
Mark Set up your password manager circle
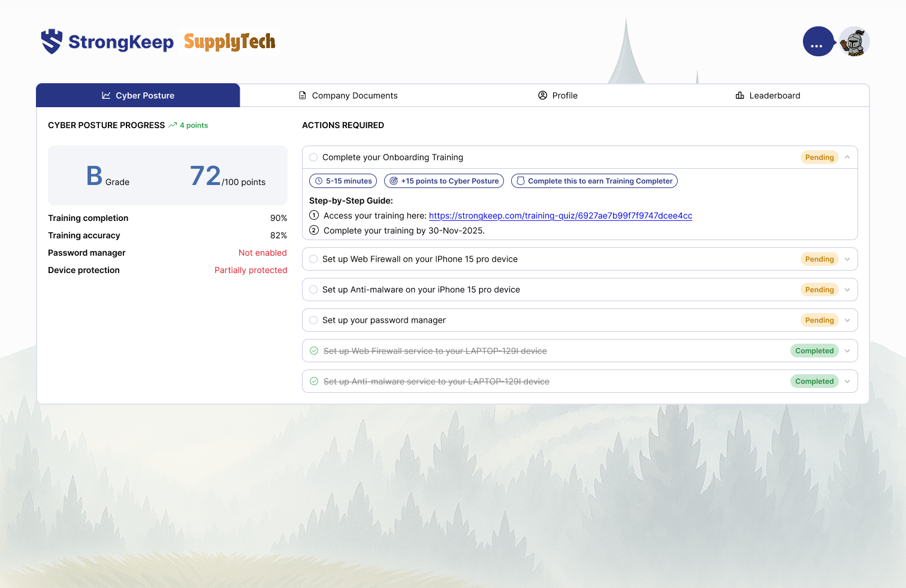point(313,320)
